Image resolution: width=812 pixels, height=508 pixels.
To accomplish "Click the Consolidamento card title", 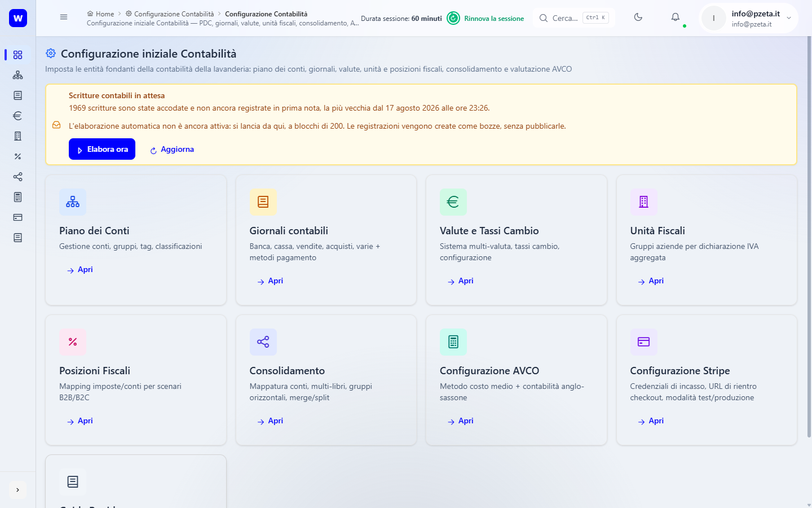I will click(287, 371).
